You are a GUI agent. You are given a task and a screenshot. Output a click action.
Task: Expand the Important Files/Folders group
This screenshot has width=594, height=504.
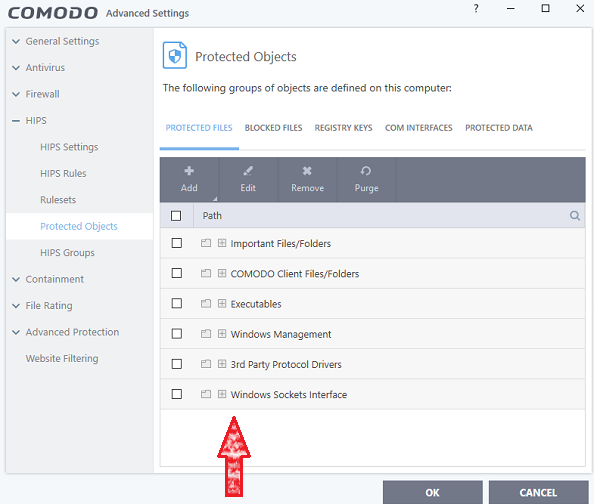[222, 243]
